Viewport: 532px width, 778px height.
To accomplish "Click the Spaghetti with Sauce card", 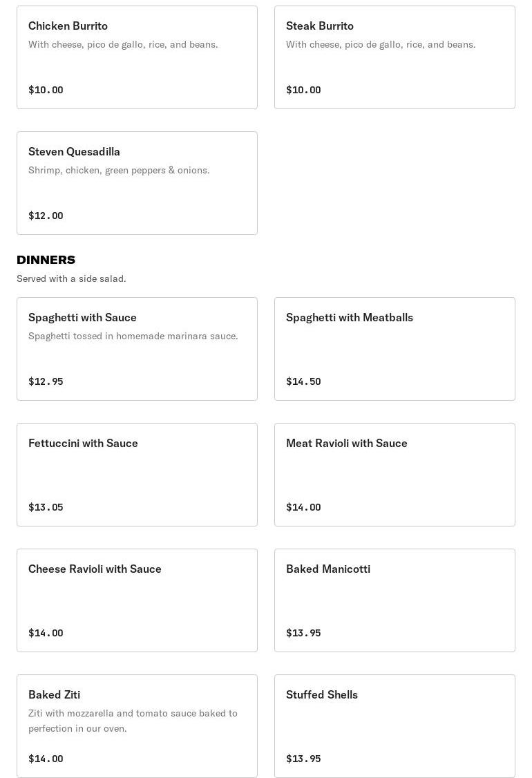I will pyautogui.click(x=137, y=349).
